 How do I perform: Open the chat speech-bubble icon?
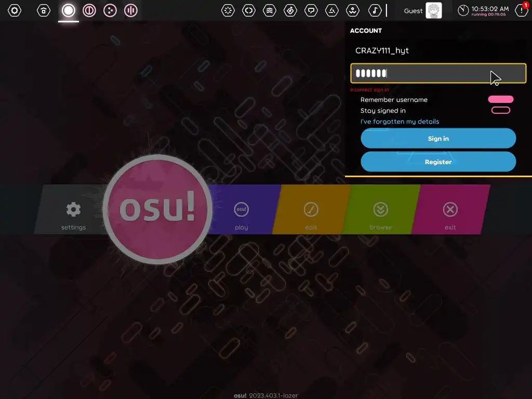point(311,10)
